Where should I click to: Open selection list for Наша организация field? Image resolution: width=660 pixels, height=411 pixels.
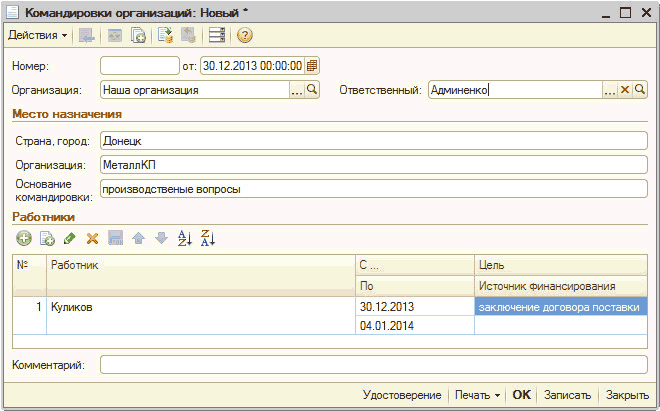(x=296, y=90)
